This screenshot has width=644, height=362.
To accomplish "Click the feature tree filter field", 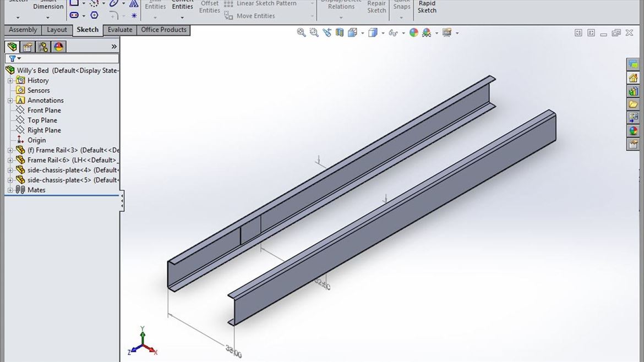I will pos(62,59).
